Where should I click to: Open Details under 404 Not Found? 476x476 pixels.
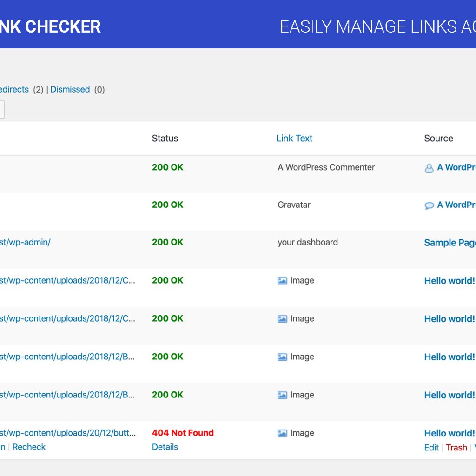(165, 447)
